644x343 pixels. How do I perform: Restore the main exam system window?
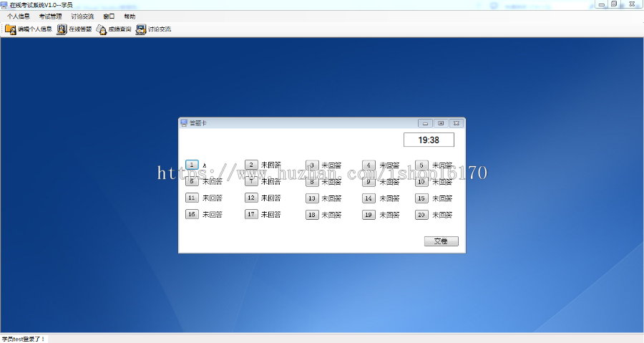614,4
